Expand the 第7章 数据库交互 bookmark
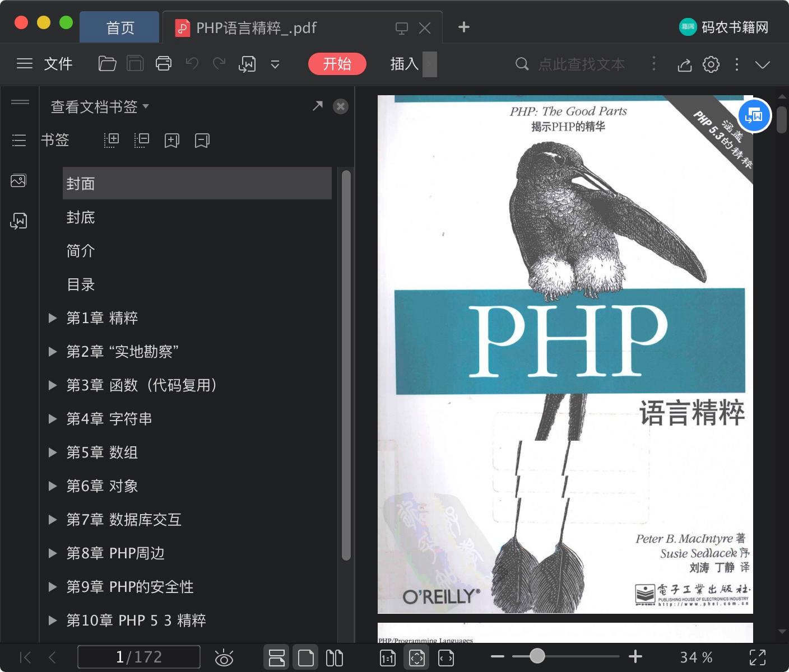This screenshot has width=789, height=672. click(53, 520)
